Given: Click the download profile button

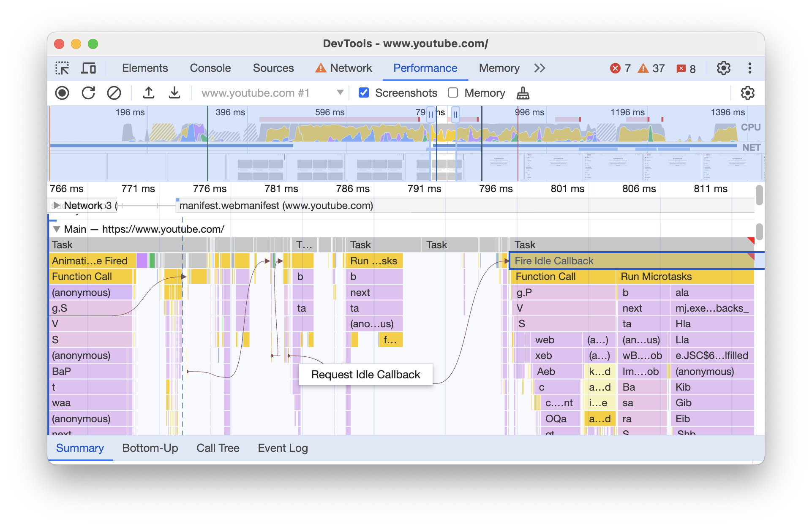Looking at the screenshot, I should tap(174, 92).
